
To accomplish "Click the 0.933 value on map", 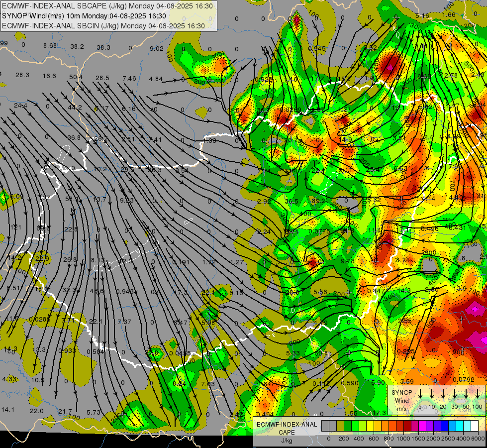I will (x=67, y=351).
